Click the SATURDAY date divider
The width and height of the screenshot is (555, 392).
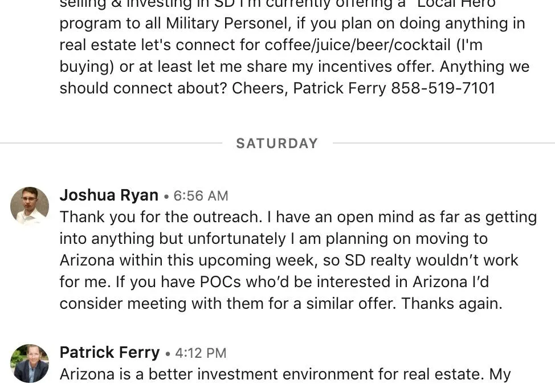[x=277, y=144]
